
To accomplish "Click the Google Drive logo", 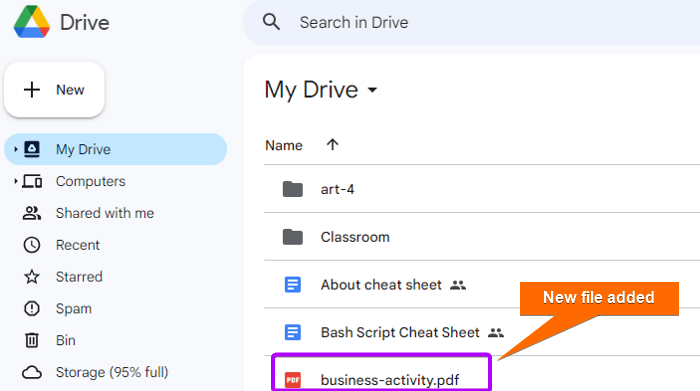I will pyautogui.click(x=32, y=22).
